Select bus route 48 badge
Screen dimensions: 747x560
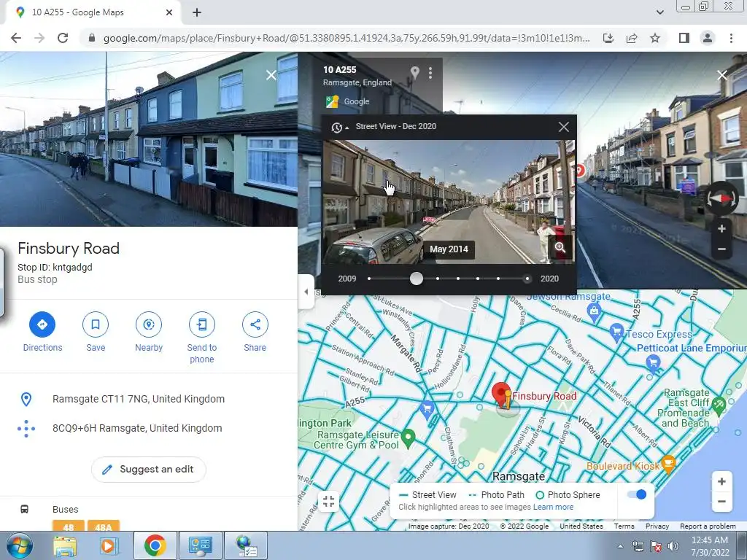click(x=69, y=526)
